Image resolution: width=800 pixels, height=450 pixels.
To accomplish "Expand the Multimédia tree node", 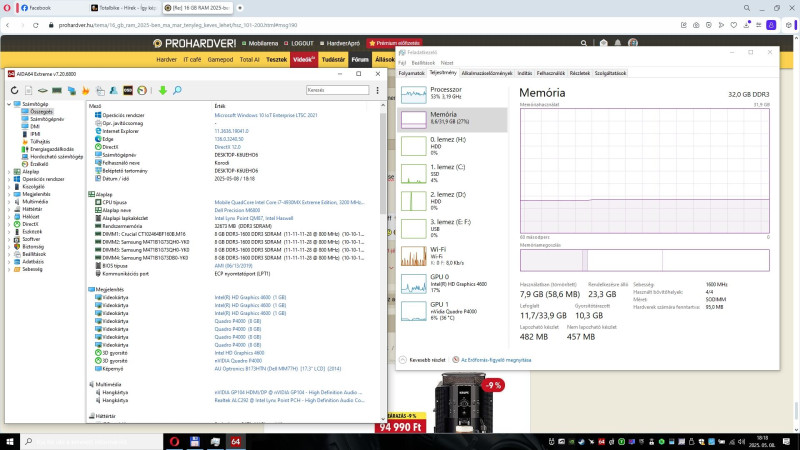I will pos(9,202).
